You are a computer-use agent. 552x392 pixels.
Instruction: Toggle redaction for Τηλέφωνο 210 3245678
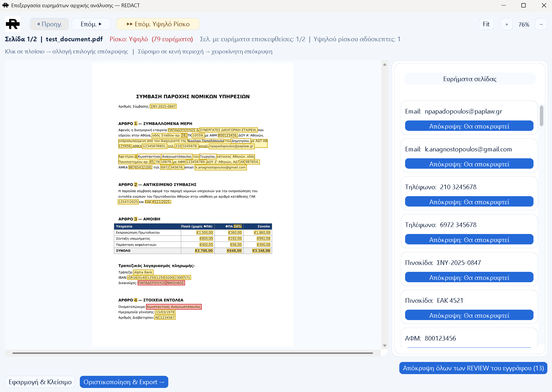469,202
